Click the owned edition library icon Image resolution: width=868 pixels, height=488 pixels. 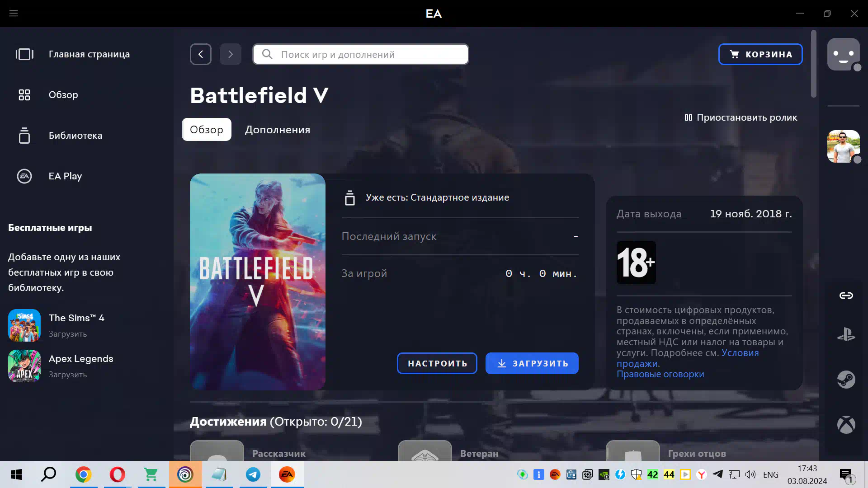point(350,198)
